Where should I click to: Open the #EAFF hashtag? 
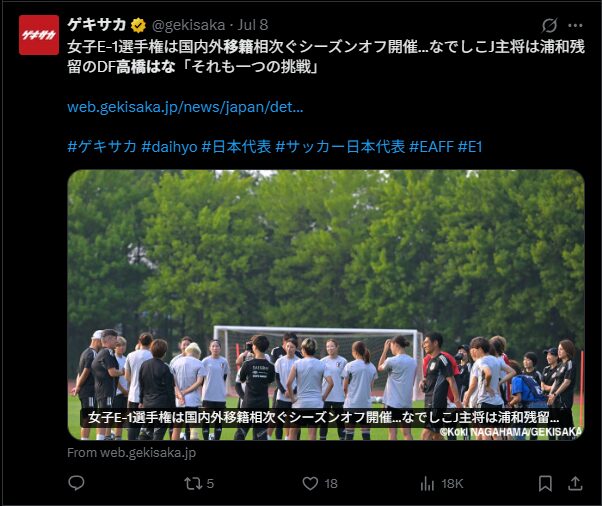click(x=432, y=146)
